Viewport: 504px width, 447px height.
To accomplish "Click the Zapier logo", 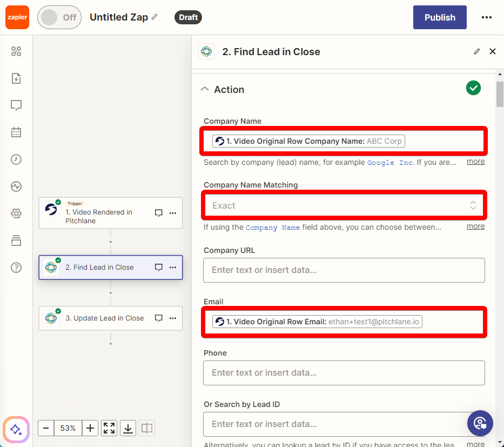I will 17,17.
